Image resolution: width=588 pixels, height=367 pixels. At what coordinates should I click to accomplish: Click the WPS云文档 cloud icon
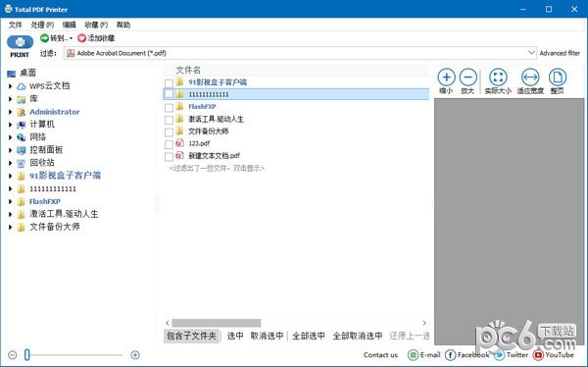(22, 86)
